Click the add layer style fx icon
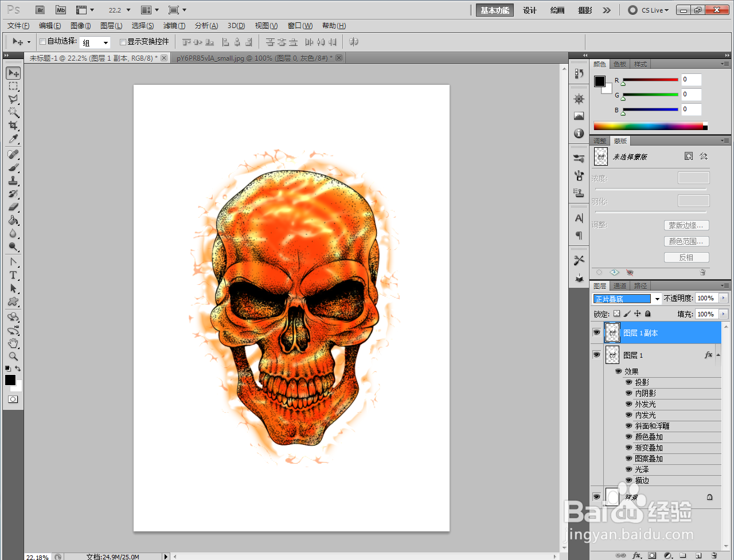 (637, 555)
